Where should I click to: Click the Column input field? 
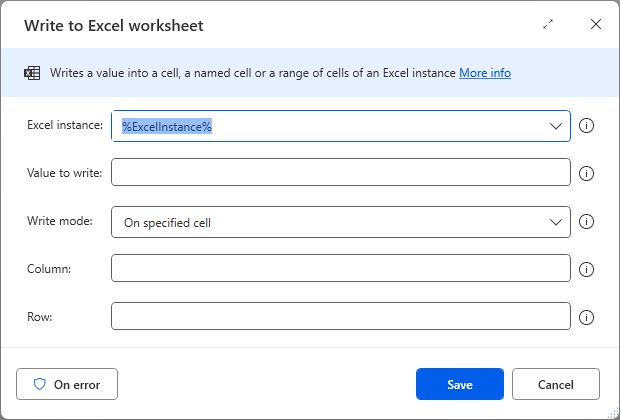[x=341, y=268]
